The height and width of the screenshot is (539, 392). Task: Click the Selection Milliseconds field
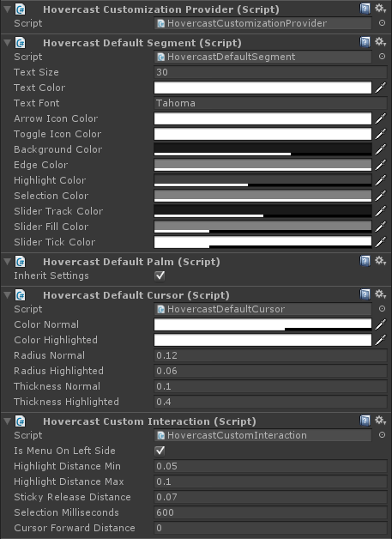coord(271,512)
